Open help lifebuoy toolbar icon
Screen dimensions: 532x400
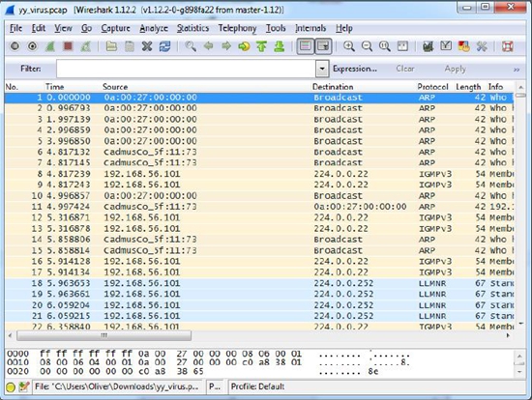coord(507,45)
